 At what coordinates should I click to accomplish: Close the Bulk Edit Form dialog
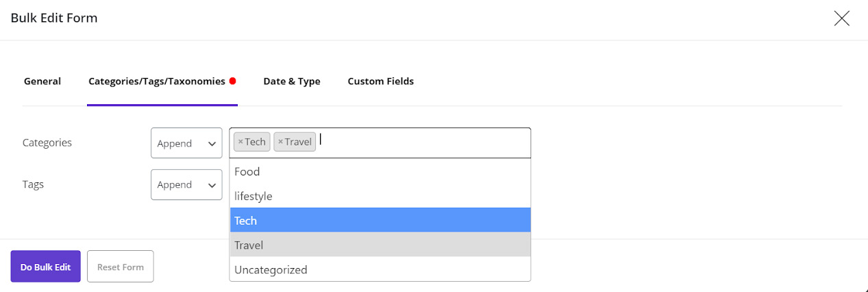[x=841, y=19]
